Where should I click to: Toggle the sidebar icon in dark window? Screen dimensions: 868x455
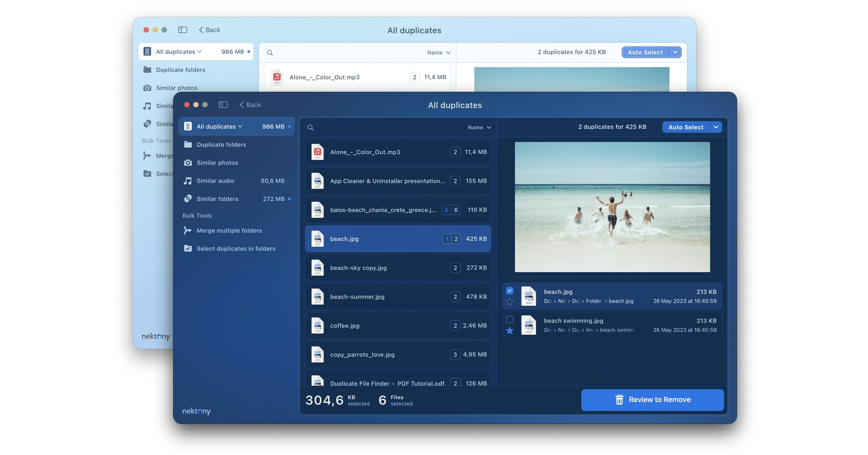point(223,105)
